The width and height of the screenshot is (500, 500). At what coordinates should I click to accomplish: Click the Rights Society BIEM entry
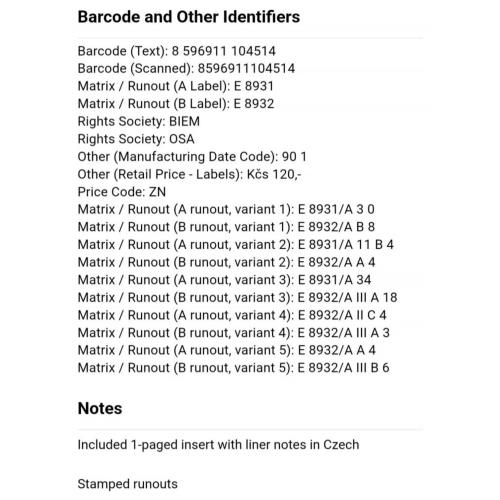tap(139, 121)
